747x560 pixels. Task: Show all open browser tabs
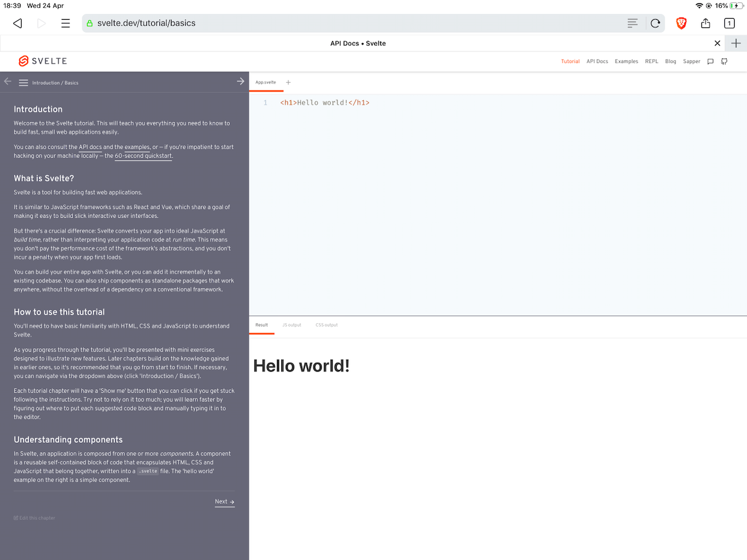click(x=729, y=23)
